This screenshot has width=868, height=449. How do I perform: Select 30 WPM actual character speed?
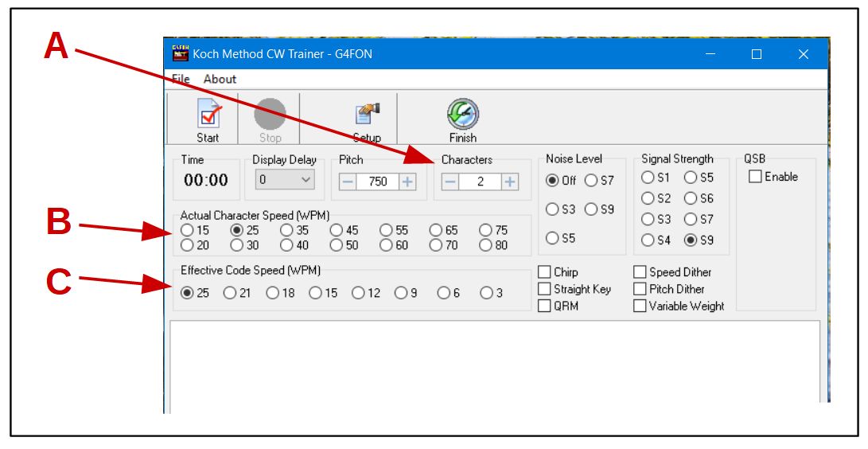[236, 245]
